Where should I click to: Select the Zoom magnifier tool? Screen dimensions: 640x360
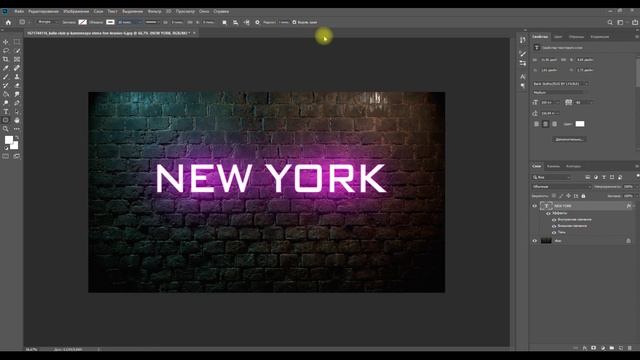coord(6,129)
